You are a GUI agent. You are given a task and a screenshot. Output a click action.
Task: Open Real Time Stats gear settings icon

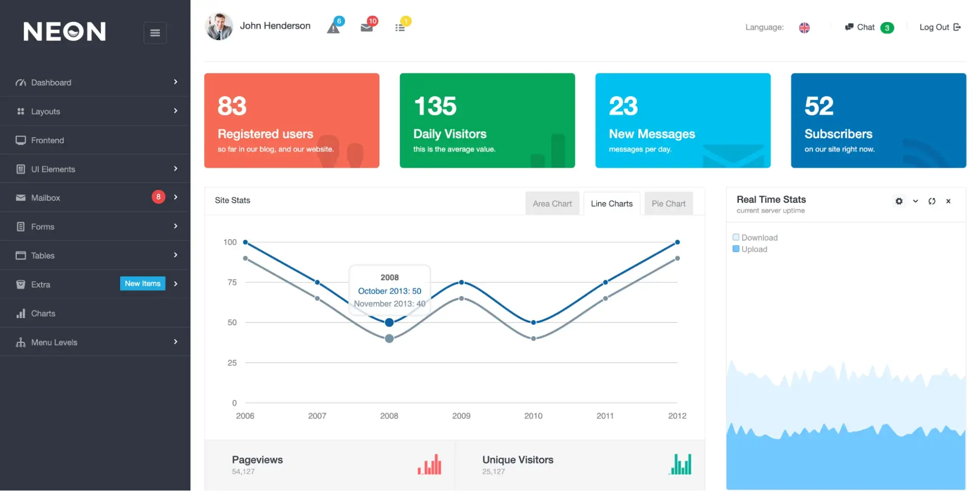[899, 201]
